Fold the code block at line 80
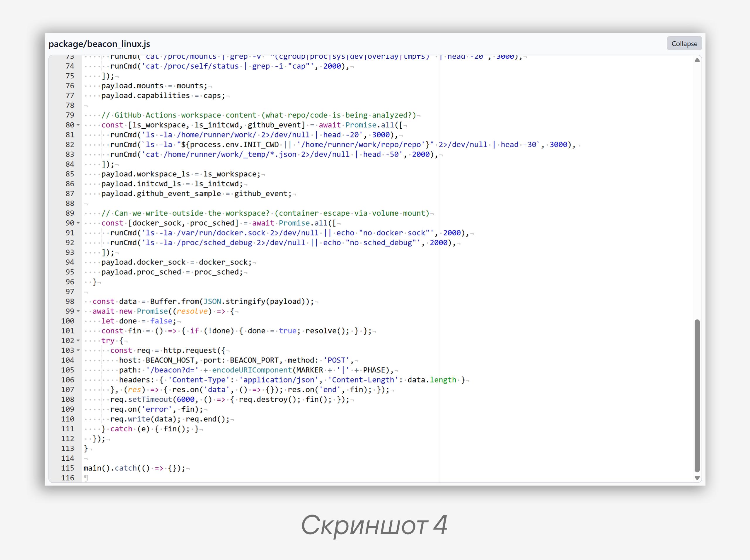 click(78, 125)
